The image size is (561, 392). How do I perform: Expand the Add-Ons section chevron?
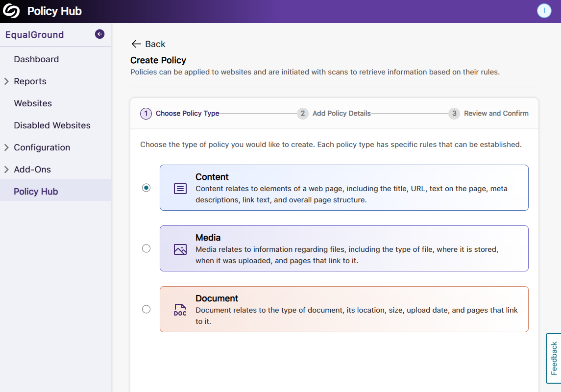tap(6, 170)
